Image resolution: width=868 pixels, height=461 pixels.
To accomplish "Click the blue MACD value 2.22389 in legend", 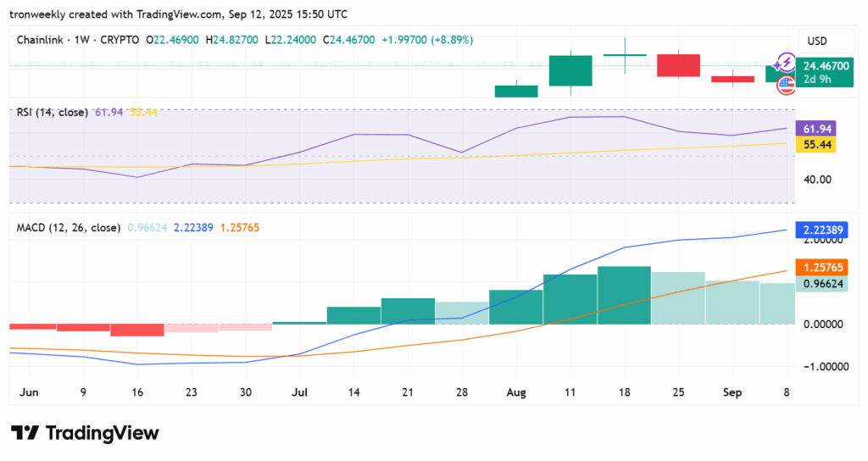I will point(193,227).
